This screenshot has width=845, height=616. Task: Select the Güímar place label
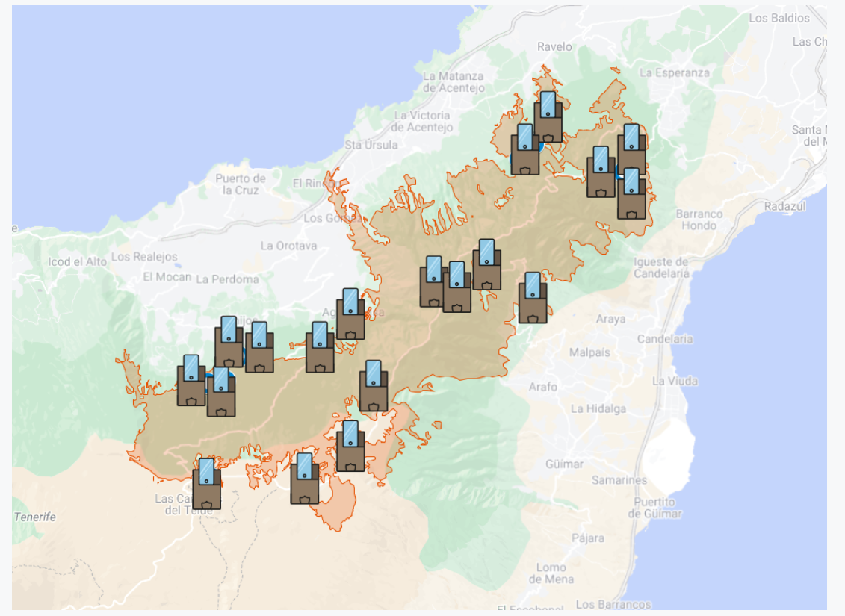[564, 464]
